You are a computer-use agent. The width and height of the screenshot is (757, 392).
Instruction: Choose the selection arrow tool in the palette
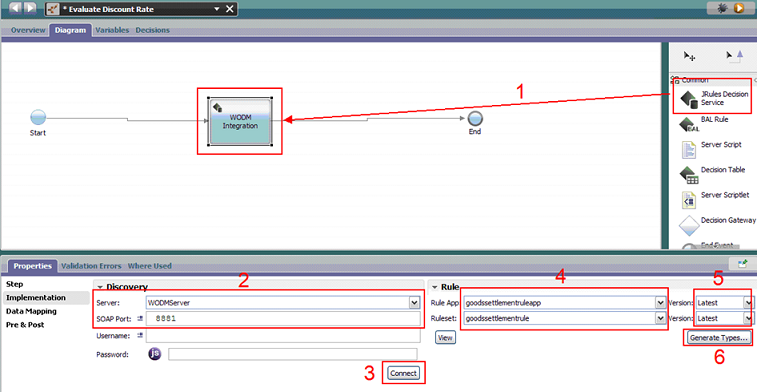689,56
